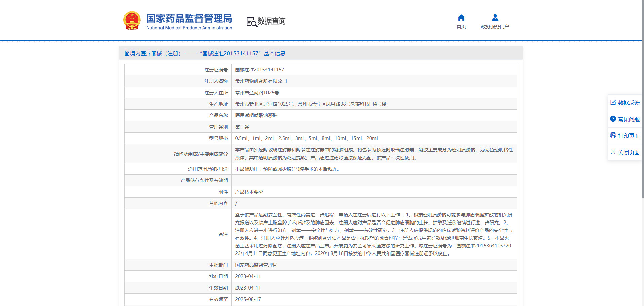The width and height of the screenshot is (644, 306).
Task: Click the 数据查询 magnifier icon
Action: click(x=252, y=22)
